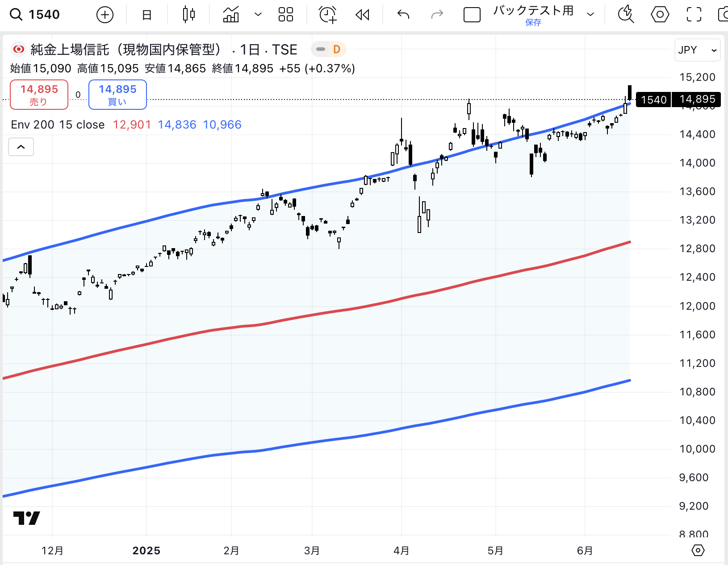Save the バックテスト用 layout
728x565 pixels.
coord(533,22)
